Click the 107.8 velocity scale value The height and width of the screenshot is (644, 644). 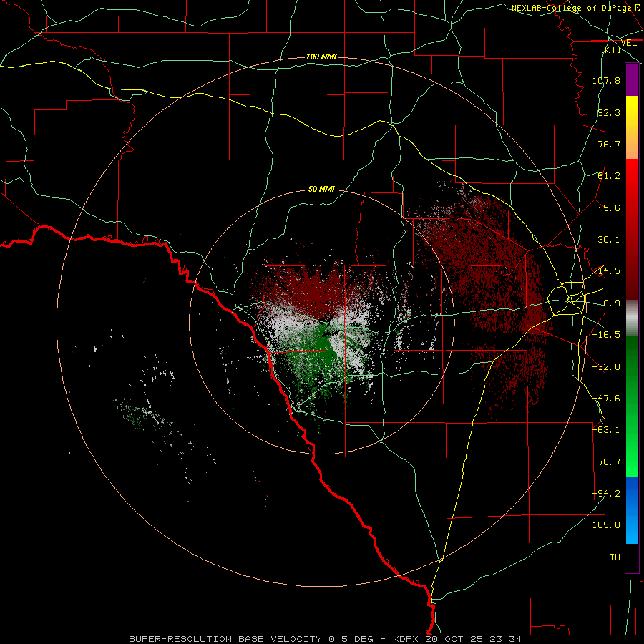pyautogui.click(x=606, y=80)
